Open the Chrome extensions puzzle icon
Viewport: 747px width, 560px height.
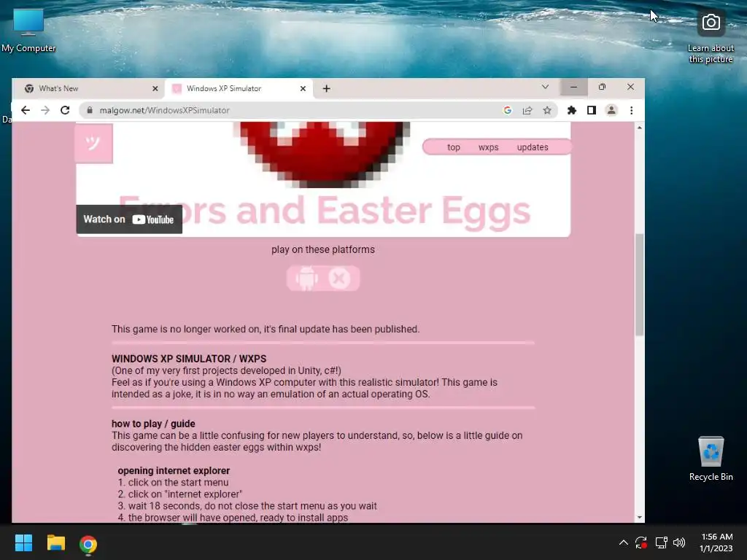[572, 111]
